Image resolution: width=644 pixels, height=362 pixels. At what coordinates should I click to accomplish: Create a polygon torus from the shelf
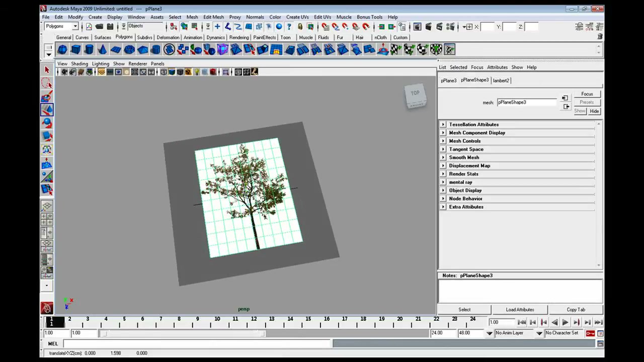click(x=129, y=49)
